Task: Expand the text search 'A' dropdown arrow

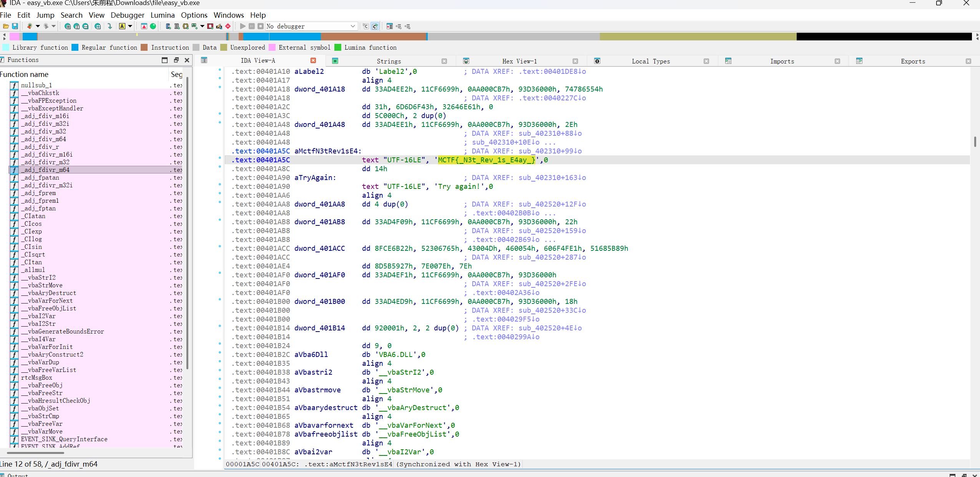Action: (x=130, y=26)
